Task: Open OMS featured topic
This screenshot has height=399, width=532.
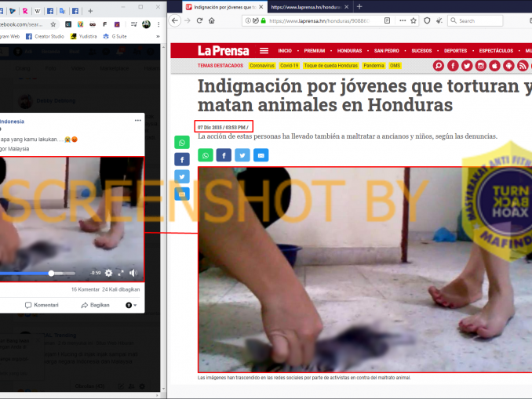Action: (x=395, y=65)
